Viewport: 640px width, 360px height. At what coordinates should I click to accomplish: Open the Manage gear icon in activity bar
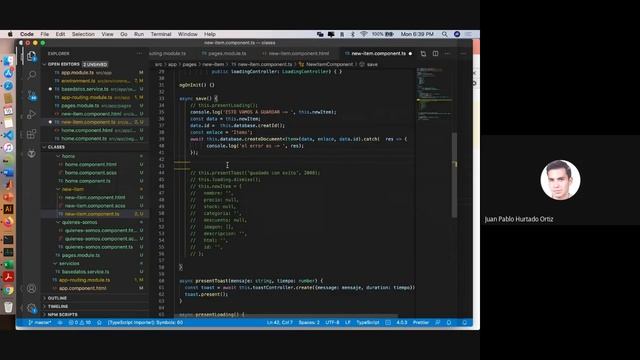click(31, 308)
